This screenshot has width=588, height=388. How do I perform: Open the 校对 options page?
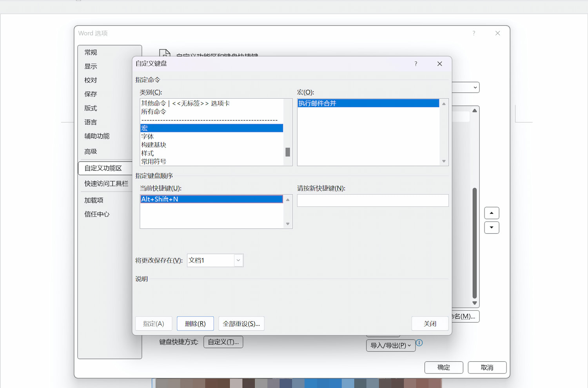tap(91, 80)
